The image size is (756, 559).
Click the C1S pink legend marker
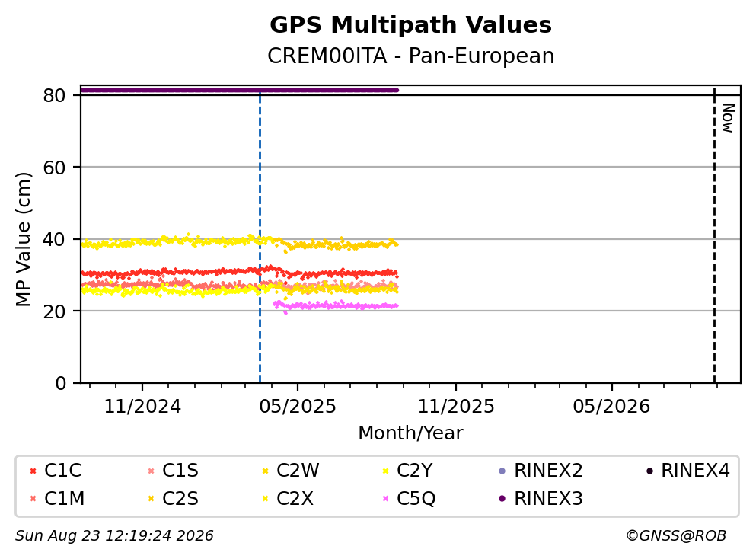tap(151, 471)
